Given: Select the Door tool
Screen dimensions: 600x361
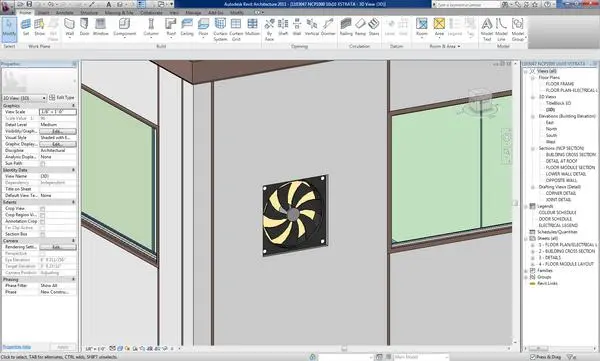Looking at the screenshot, I should [x=84, y=28].
